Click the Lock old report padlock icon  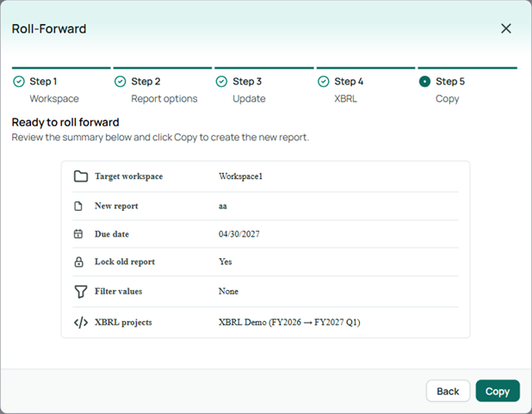click(x=78, y=262)
